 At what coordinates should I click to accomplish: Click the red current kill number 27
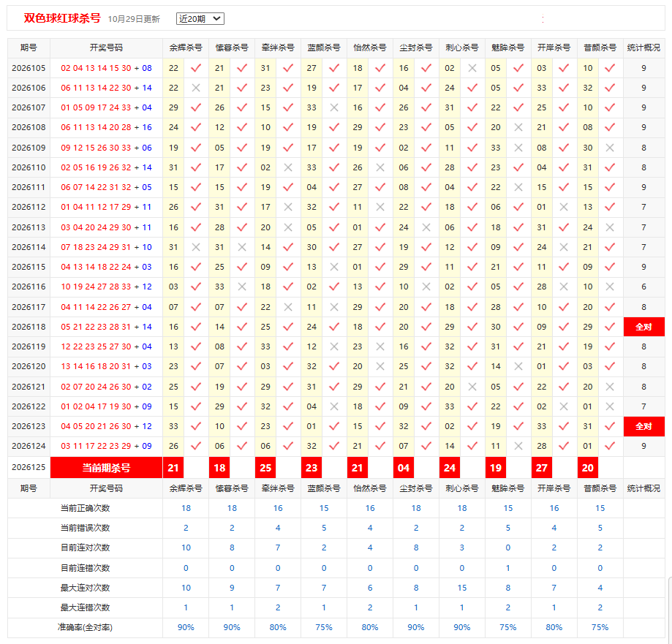pos(542,468)
